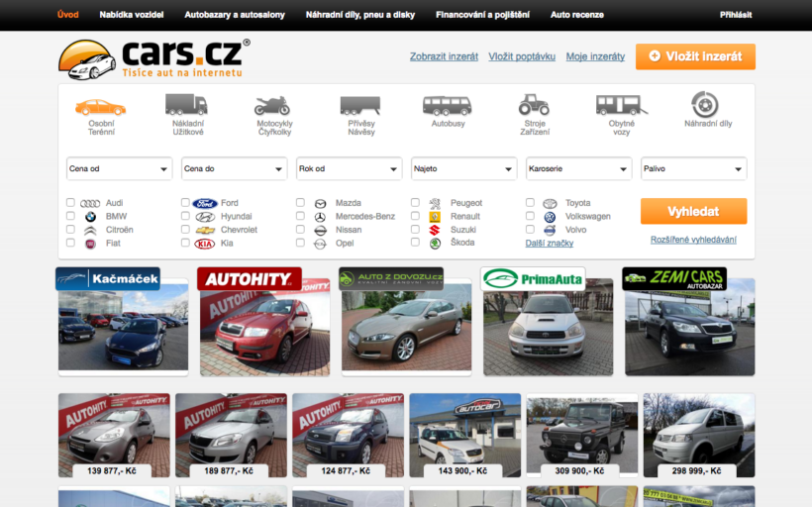Open Vložit poptávku link
Screen dimensions: 812x507
point(522,56)
